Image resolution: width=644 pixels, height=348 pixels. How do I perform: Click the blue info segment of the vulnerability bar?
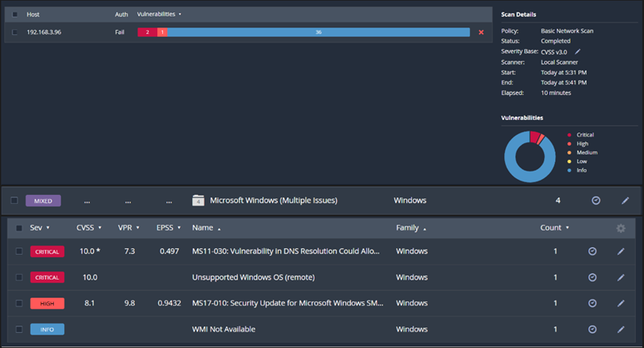pyautogui.click(x=319, y=32)
